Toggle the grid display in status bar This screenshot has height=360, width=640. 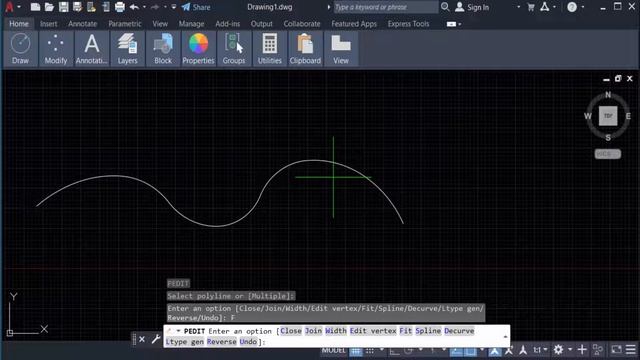point(356,351)
